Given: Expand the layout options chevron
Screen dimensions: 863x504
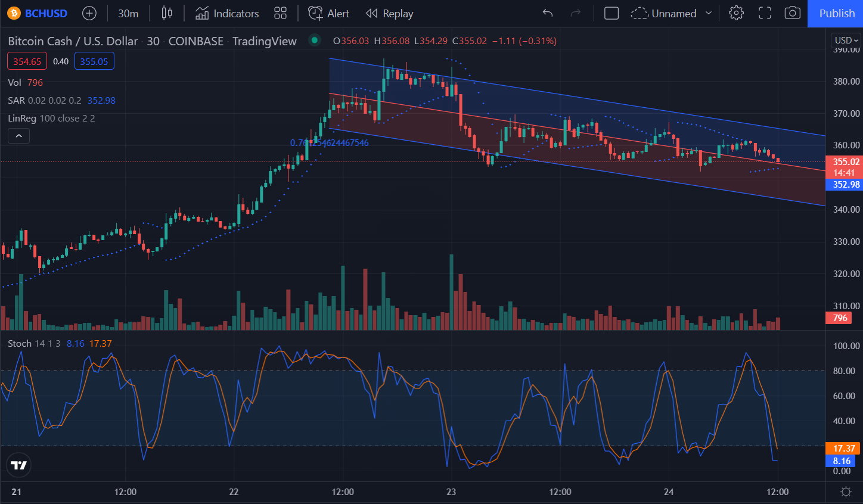Looking at the screenshot, I should coord(709,13).
